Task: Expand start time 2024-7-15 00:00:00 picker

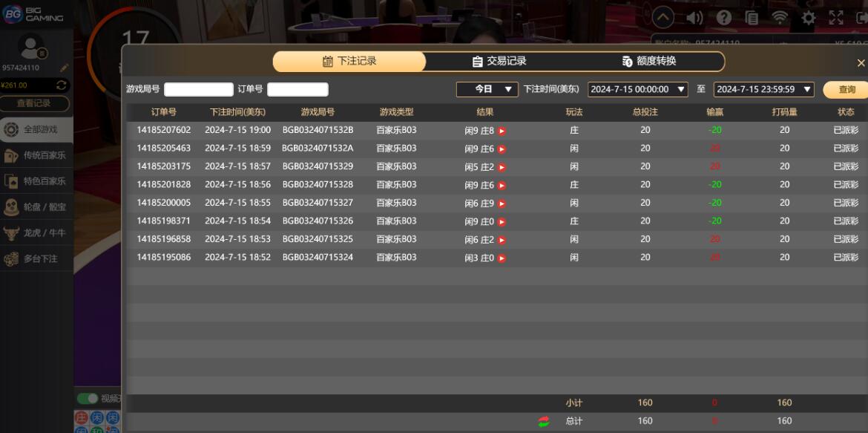Action: click(x=637, y=89)
